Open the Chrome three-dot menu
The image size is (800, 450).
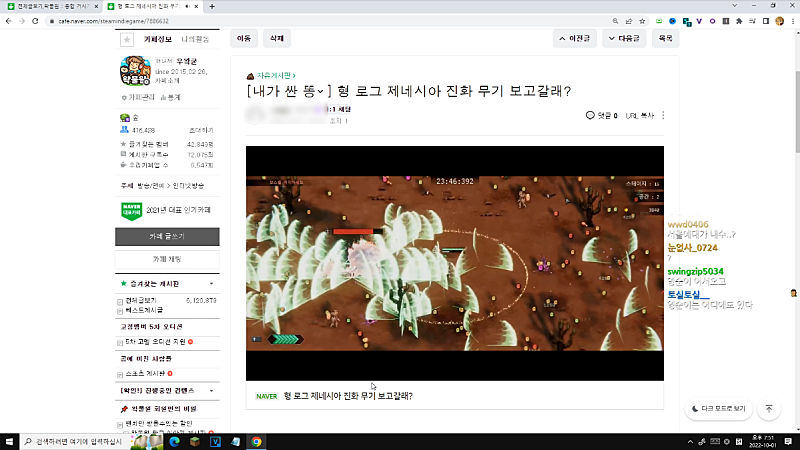pos(793,21)
